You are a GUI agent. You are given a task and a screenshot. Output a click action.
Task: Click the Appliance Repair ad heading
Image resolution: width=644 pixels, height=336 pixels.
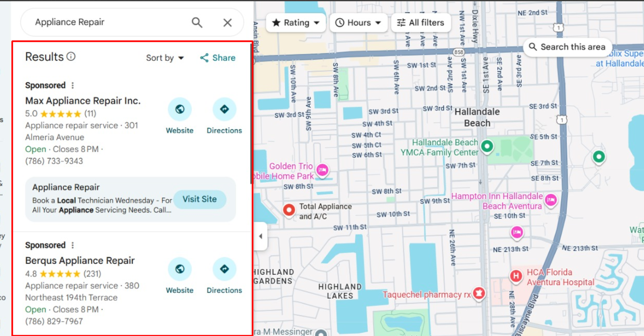(x=66, y=188)
